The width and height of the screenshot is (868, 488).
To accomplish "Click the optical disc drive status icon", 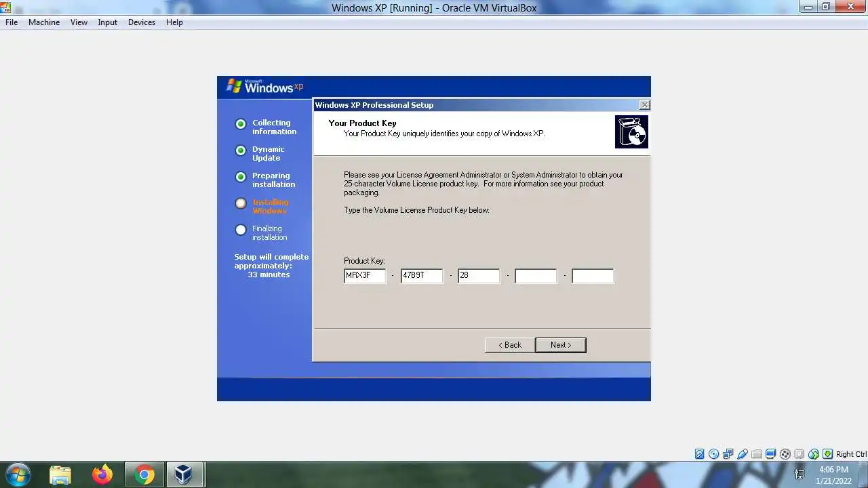I will click(x=714, y=454).
